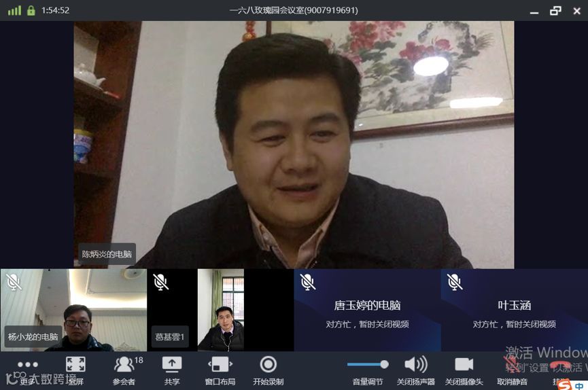Turn off the camera
The width and height of the screenshot is (588, 390).
coord(464,364)
